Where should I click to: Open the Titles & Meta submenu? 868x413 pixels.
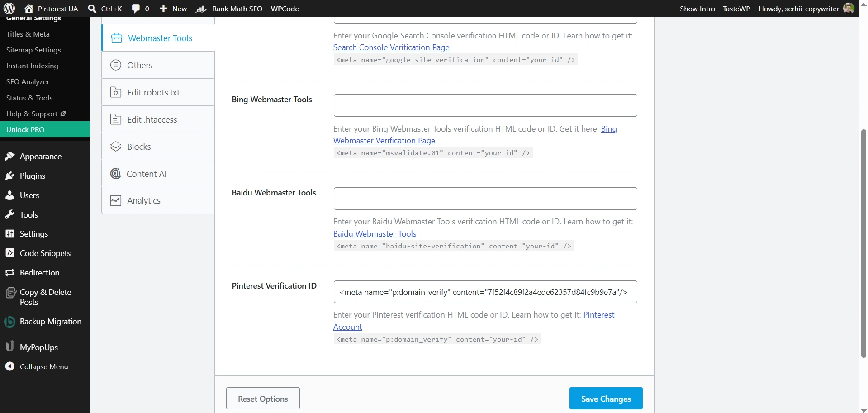click(28, 34)
